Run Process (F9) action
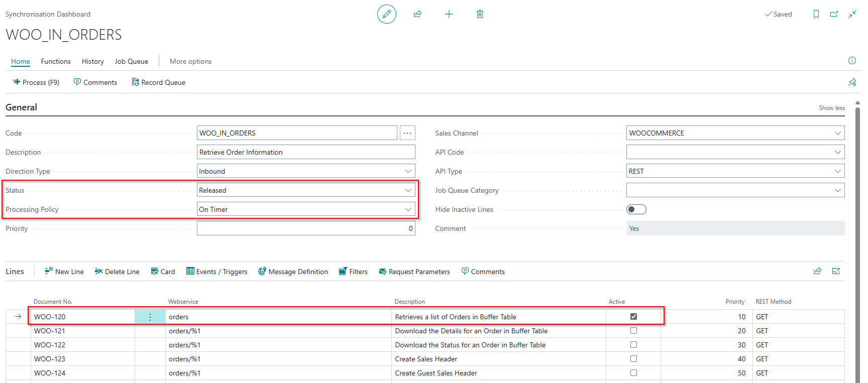868x383 pixels. (x=36, y=82)
